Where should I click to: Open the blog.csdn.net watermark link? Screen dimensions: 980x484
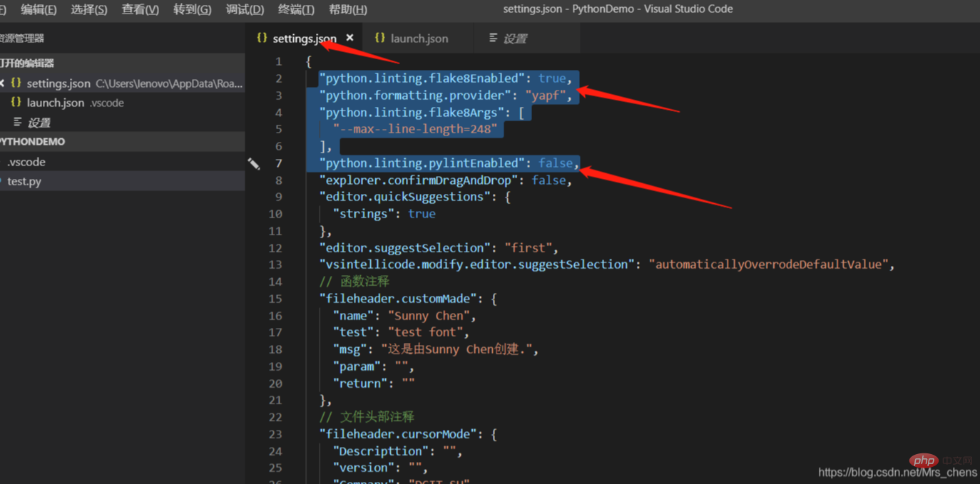(897, 473)
